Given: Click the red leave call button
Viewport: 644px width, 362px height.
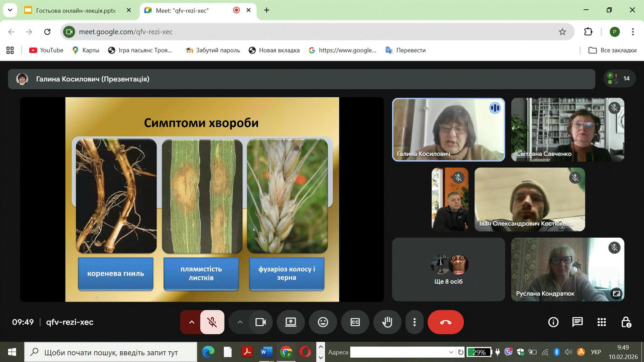Looking at the screenshot, I should point(445,322).
